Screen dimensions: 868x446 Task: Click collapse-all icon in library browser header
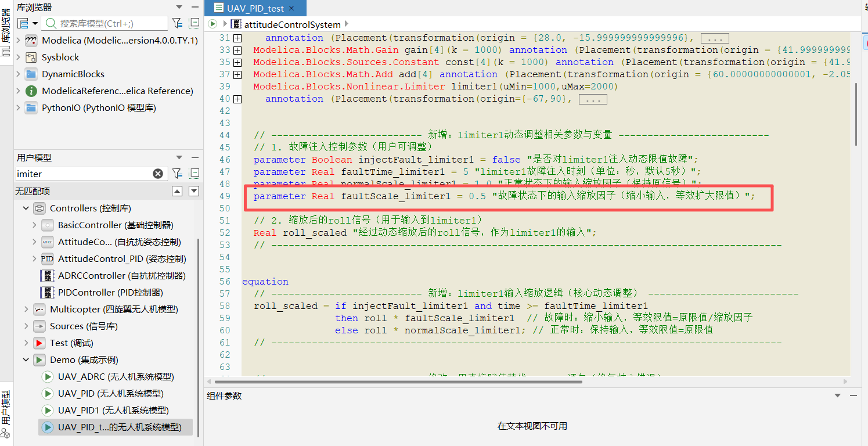(x=195, y=23)
